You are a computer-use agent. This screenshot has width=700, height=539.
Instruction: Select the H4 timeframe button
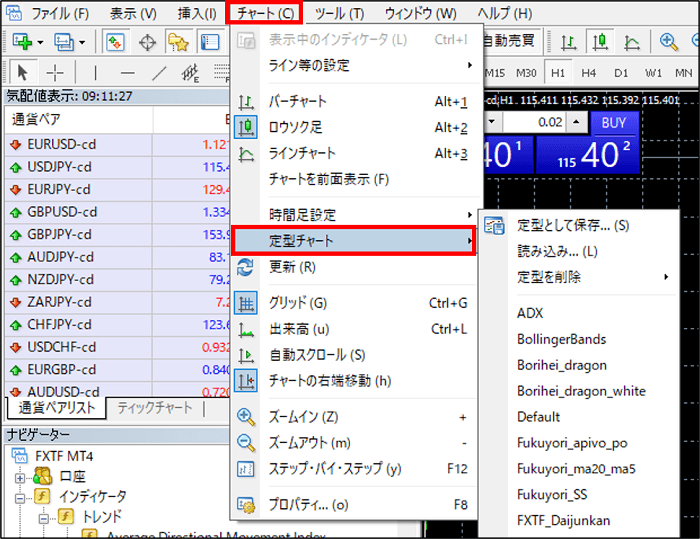pyautogui.click(x=591, y=73)
